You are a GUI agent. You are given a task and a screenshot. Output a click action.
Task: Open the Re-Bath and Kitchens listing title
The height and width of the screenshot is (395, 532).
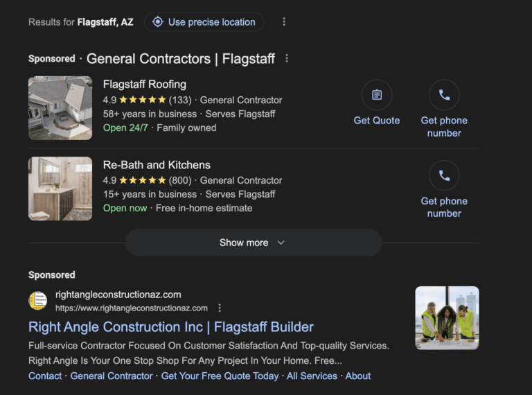point(157,165)
